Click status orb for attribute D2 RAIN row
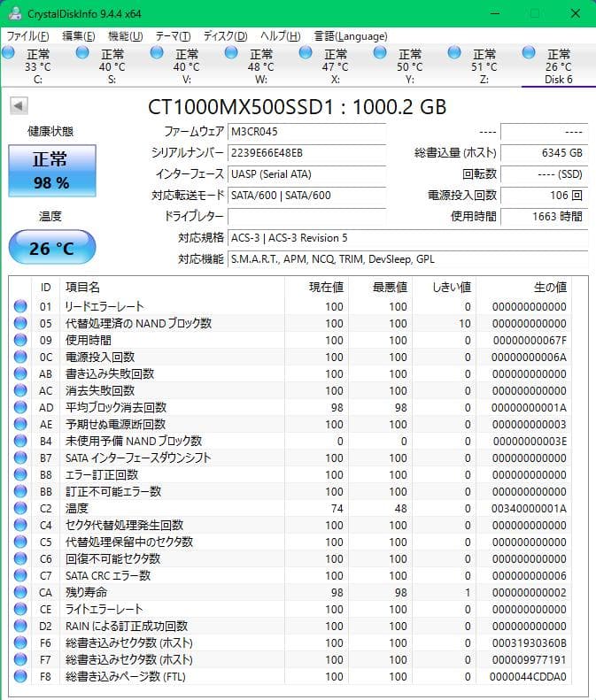 coord(20,626)
